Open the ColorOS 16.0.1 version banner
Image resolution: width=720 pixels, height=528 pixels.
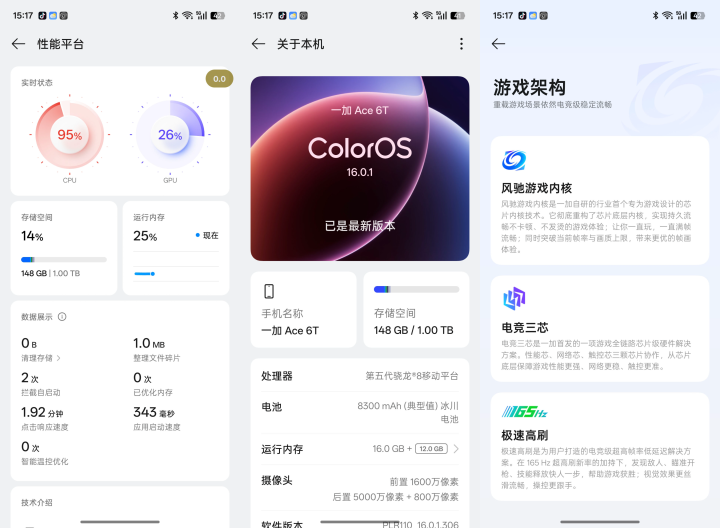pos(360,169)
